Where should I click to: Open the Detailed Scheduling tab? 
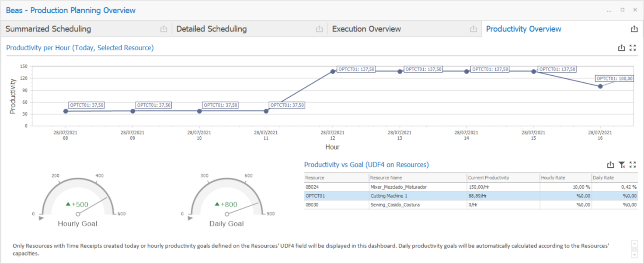(212, 29)
